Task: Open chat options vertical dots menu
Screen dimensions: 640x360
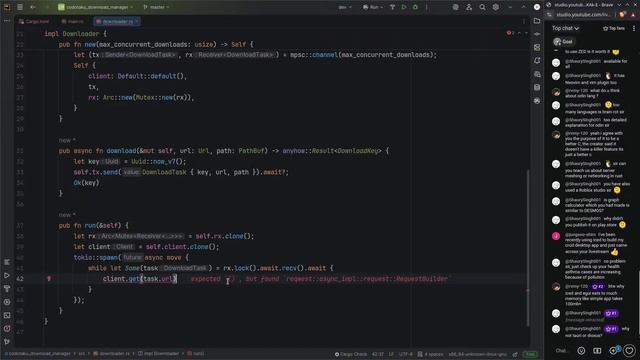Action: [x=634, y=28]
